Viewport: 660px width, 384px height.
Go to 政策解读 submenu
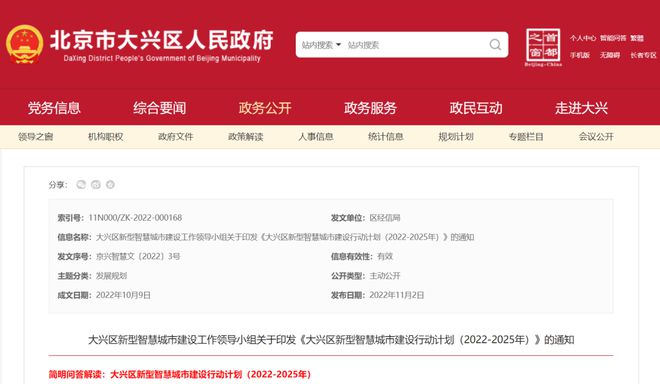(246, 136)
